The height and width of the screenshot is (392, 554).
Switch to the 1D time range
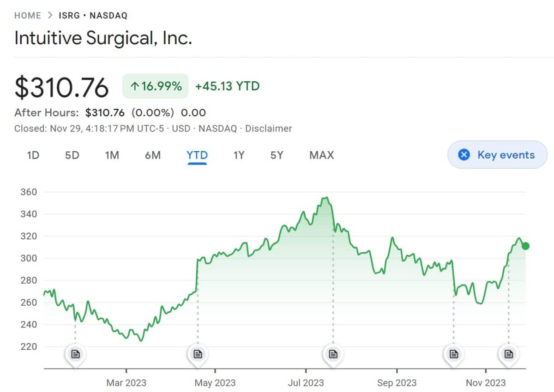coord(32,155)
